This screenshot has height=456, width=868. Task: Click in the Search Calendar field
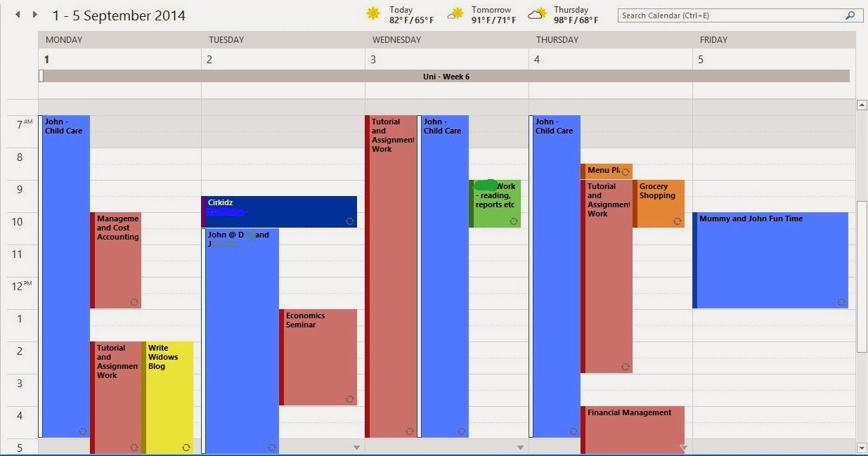pos(731,15)
